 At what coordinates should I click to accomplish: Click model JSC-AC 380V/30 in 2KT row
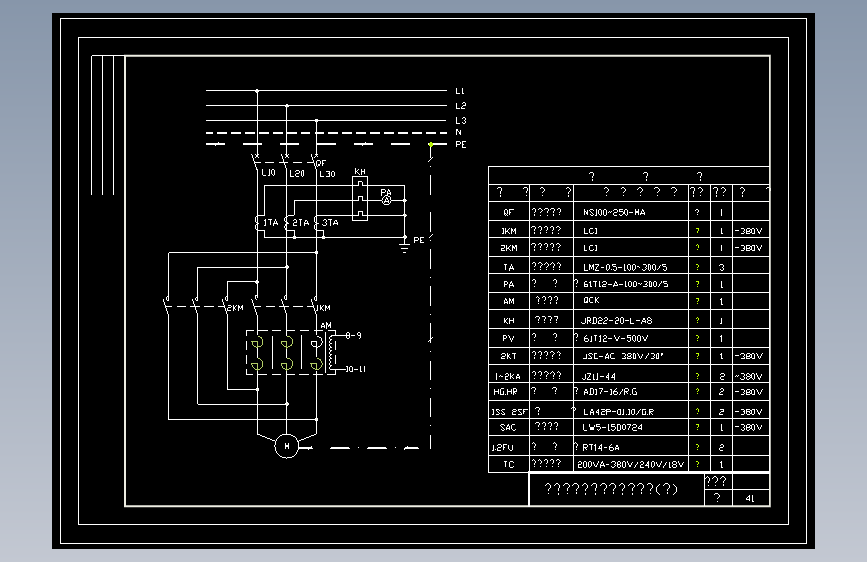tap(623, 356)
